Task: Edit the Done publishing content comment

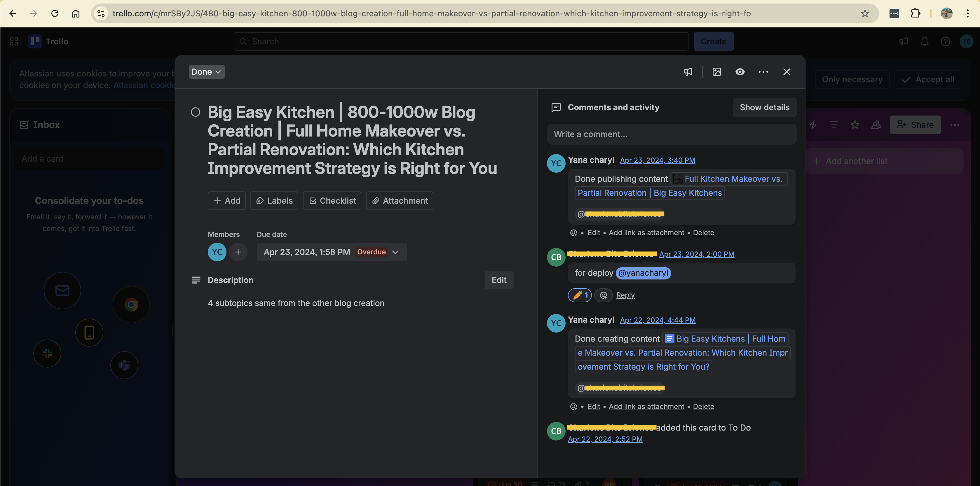Action: (594, 233)
